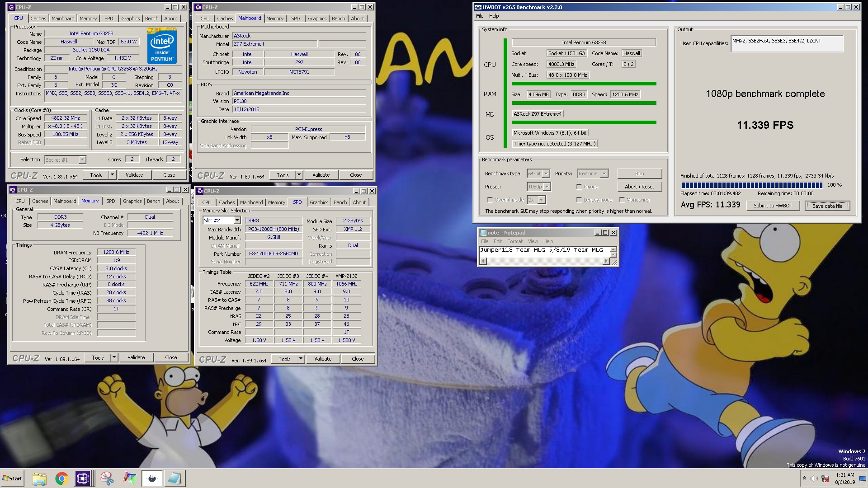Image resolution: width=868 pixels, height=488 pixels.
Task: Toggle the Monitoring checkbox
Action: tap(622, 200)
